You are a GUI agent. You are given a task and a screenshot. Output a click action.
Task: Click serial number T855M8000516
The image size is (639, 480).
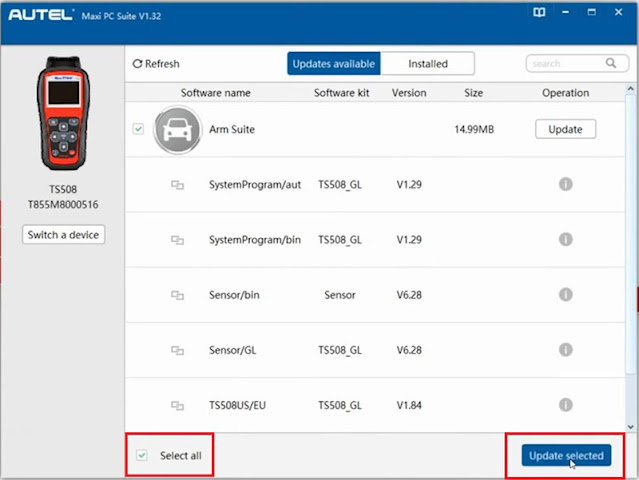click(63, 205)
